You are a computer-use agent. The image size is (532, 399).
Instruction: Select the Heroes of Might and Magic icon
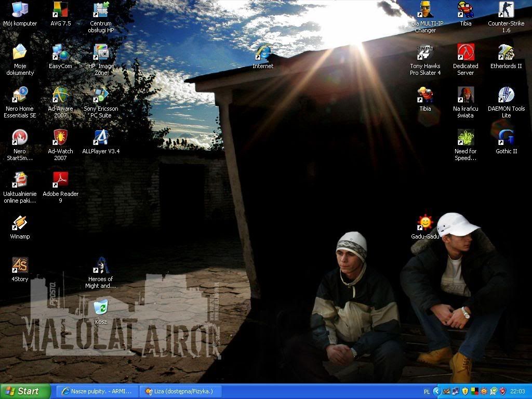click(x=101, y=265)
